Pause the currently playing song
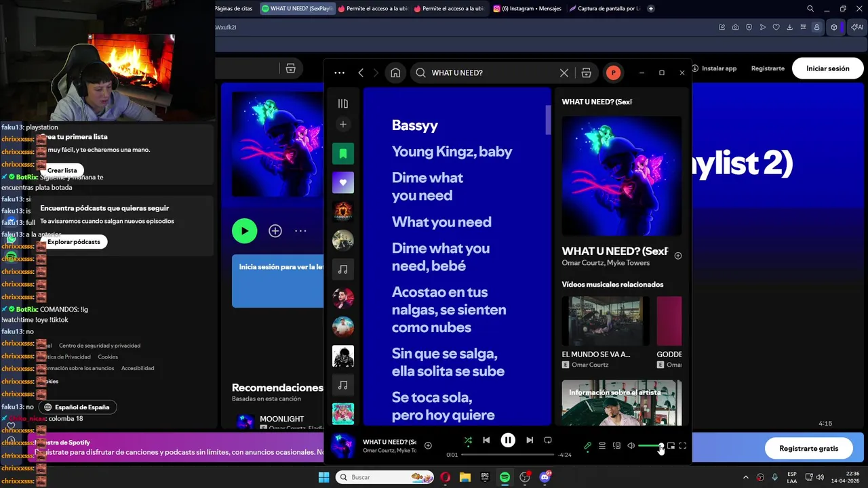Viewport: 868px width, 488px height. [508, 440]
